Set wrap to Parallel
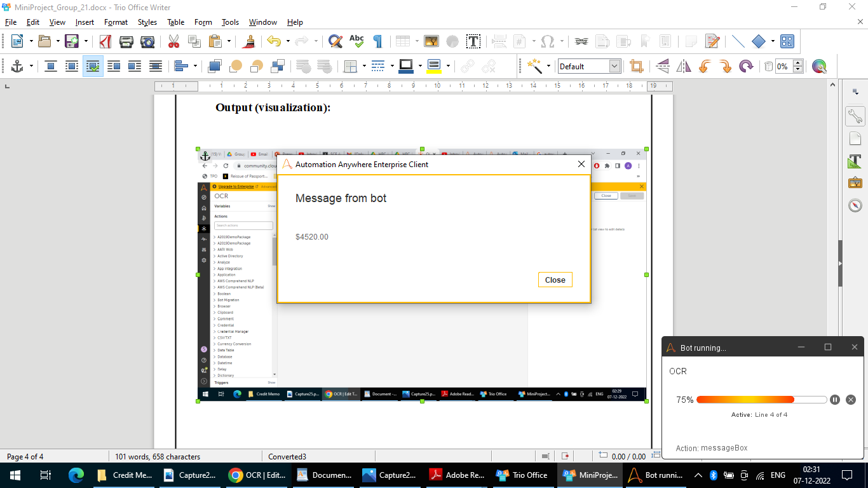 coord(72,66)
